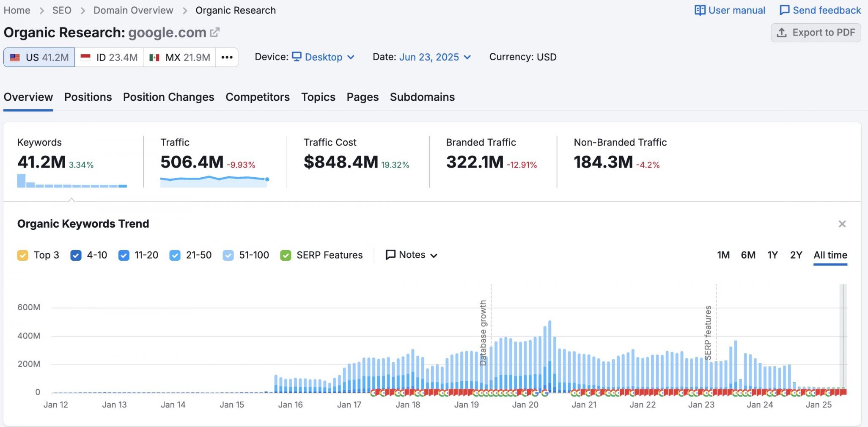Set chart range to 1Y
Viewport: 868px width, 427px height.
pyautogui.click(x=772, y=255)
